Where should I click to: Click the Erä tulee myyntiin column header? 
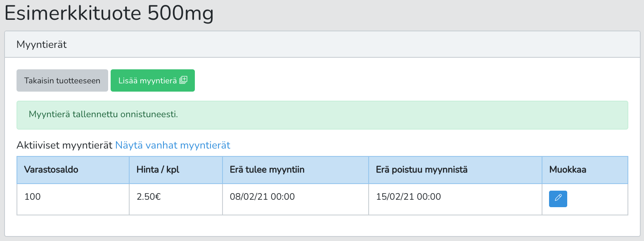click(296, 170)
